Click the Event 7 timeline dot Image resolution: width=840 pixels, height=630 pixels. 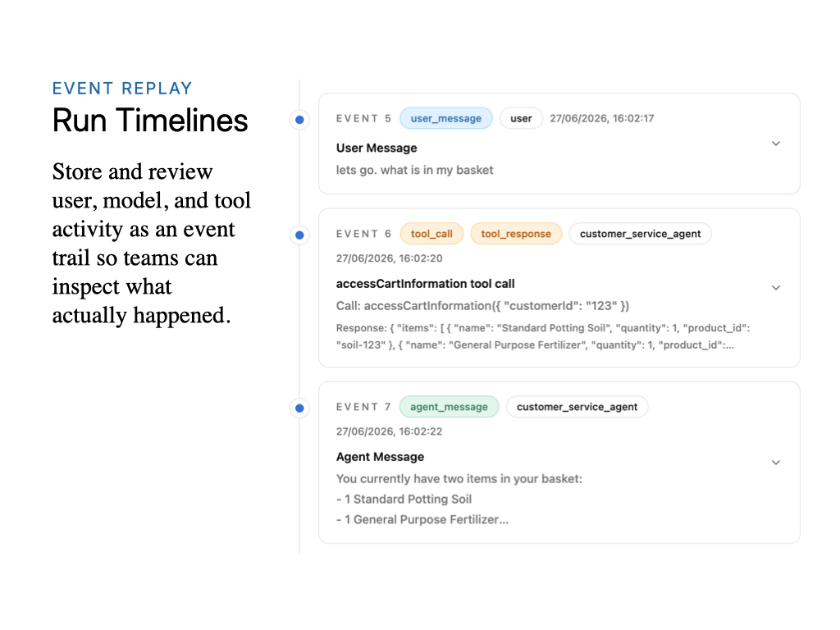click(x=299, y=409)
